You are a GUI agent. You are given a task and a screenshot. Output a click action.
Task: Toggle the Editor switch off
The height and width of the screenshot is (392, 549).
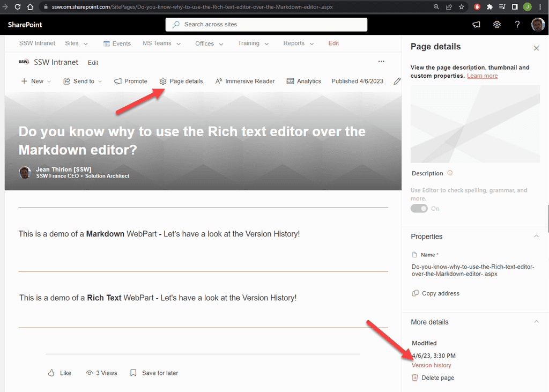tap(419, 208)
